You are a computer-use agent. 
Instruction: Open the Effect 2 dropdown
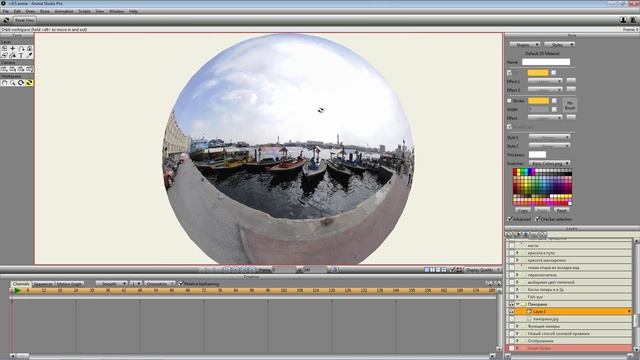point(545,89)
